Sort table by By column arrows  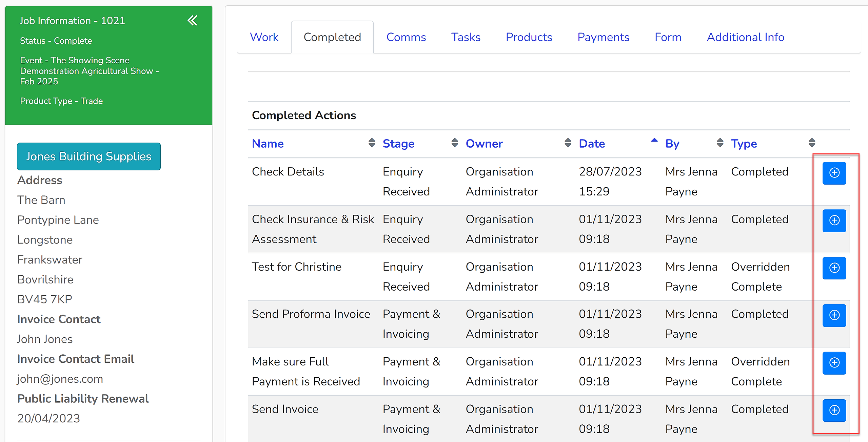pos(720,143)
